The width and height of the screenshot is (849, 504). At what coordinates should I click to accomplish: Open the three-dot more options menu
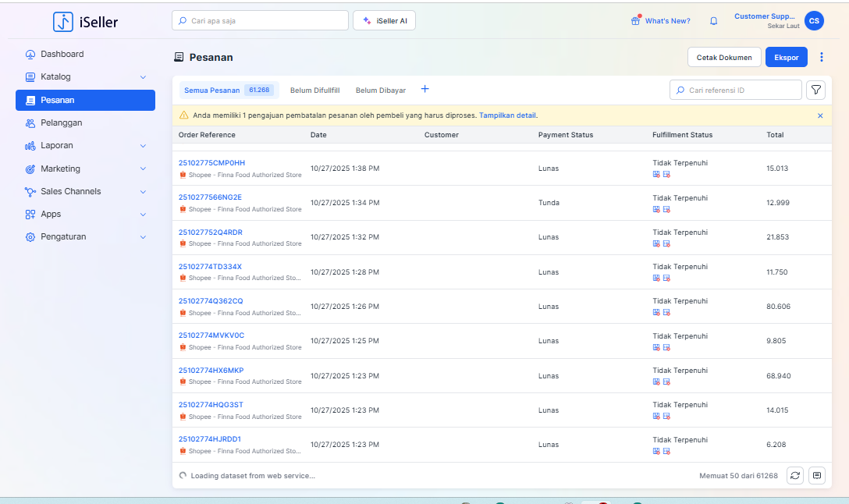821,57
